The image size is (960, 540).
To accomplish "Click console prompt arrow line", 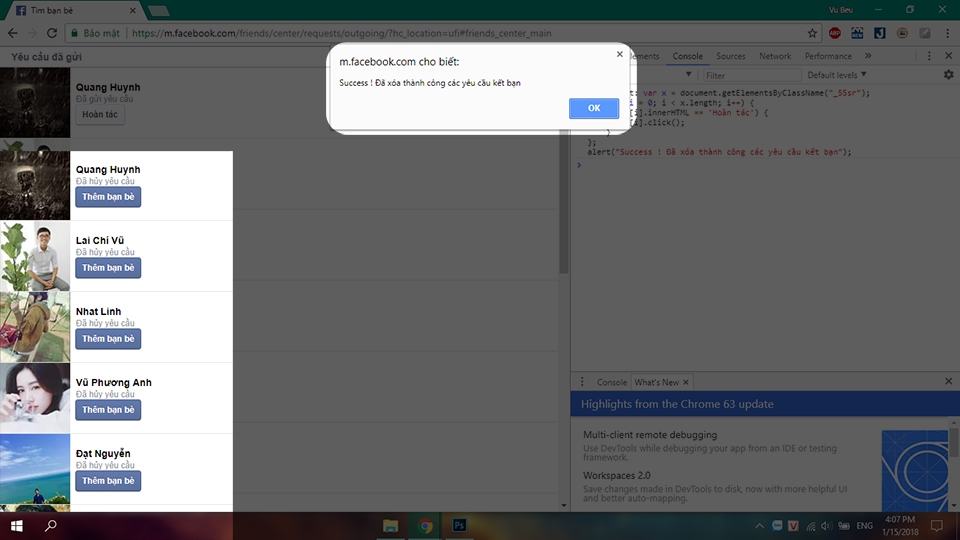I will coord(579,165).
